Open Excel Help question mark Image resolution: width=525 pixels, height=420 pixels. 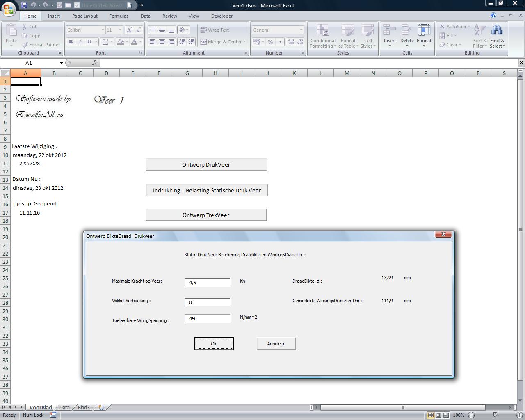coord(493,16)
